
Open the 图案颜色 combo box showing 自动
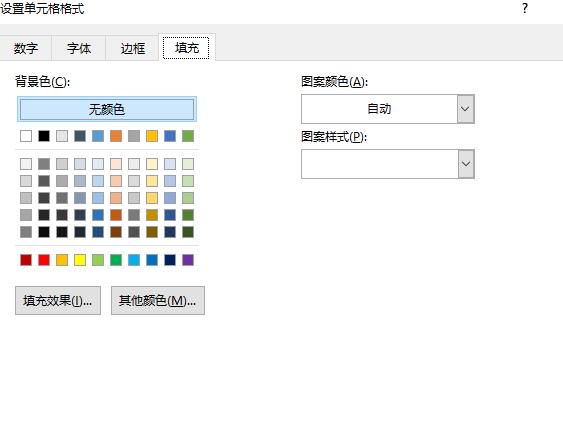(388, 109)
